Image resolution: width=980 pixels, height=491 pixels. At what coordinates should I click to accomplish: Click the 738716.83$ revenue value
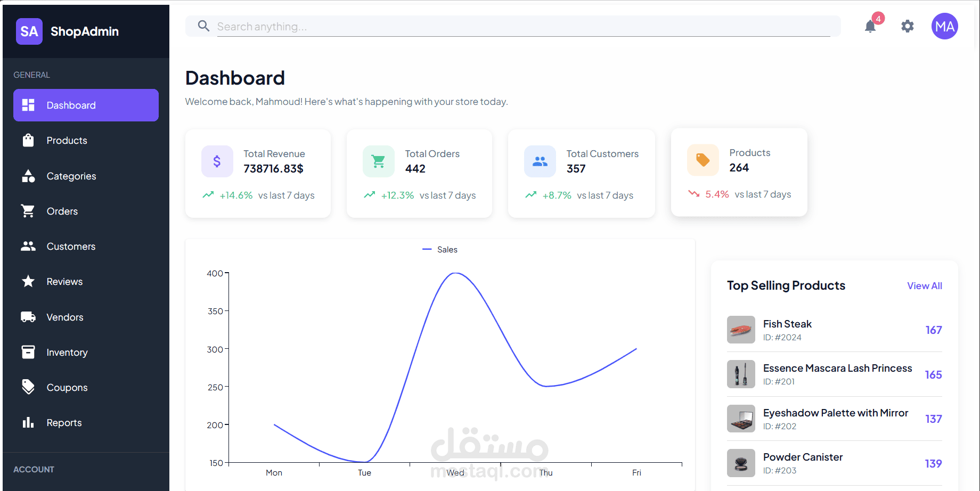click(x=273, y=169)
